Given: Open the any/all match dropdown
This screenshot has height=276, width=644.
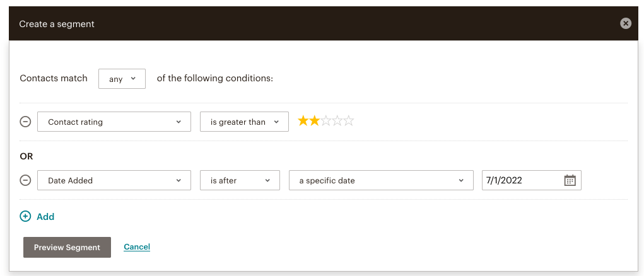Looking at the screenshot, I should pos(122,79).
